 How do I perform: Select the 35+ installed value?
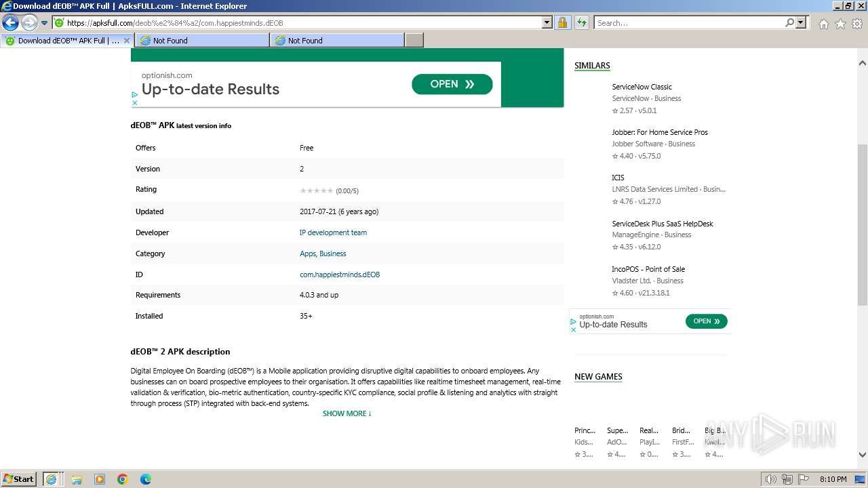click(306, 316)
